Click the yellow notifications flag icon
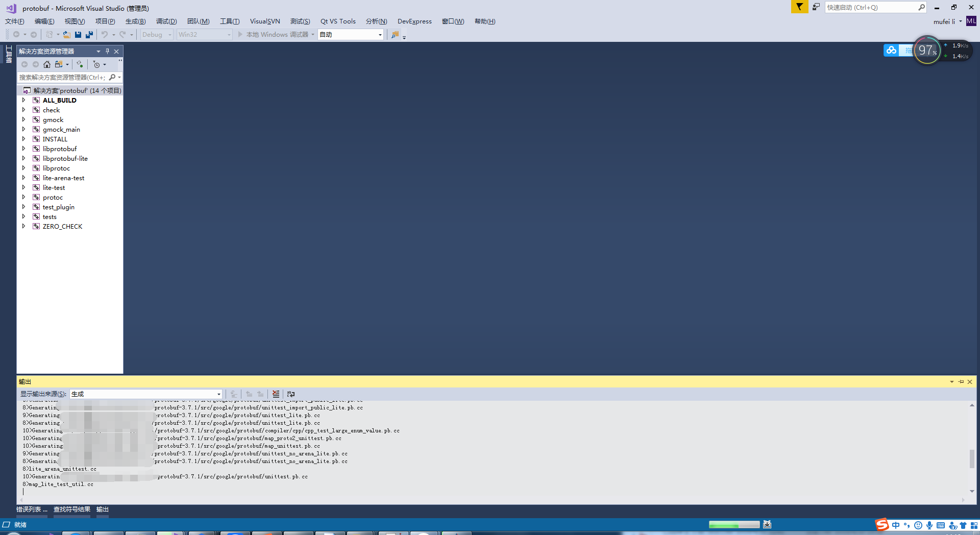Image resolution: width=980 pixels, height=535 pixels. click(x=799, y=7)
